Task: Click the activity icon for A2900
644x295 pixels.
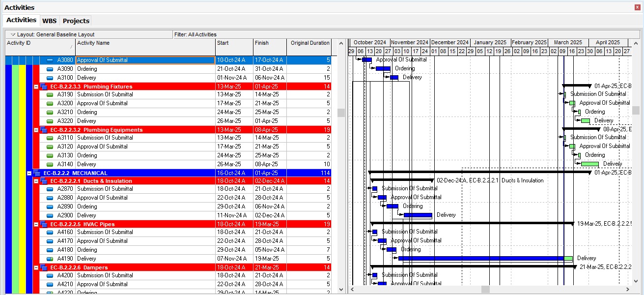Action: click(50, 215)
